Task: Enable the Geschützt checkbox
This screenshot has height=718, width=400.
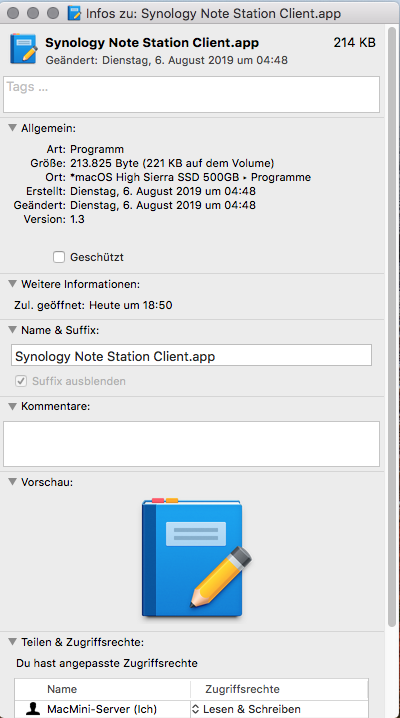Action: click(59, 257)
